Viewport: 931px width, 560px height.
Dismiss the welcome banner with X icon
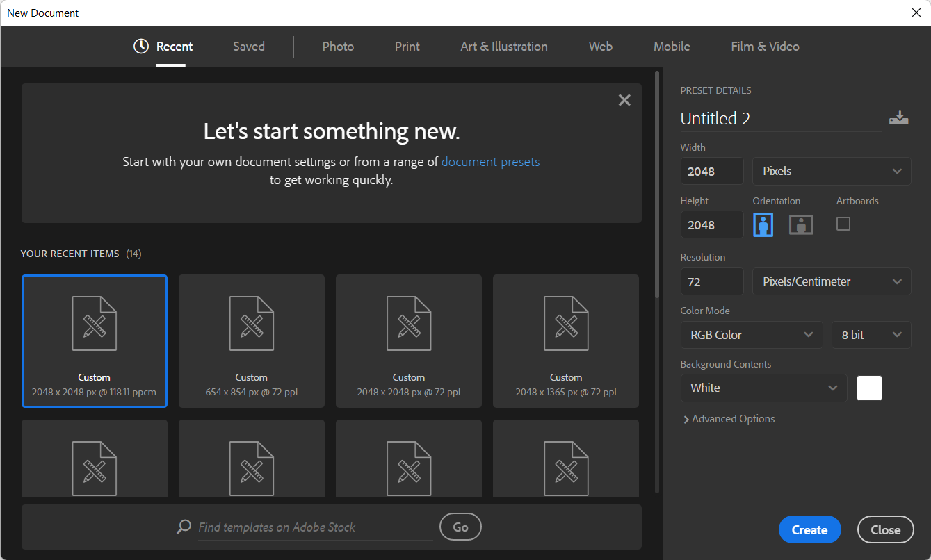624,100
